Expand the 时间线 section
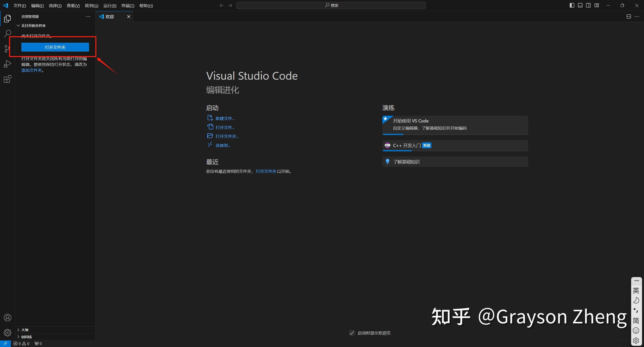 [55, 337]
